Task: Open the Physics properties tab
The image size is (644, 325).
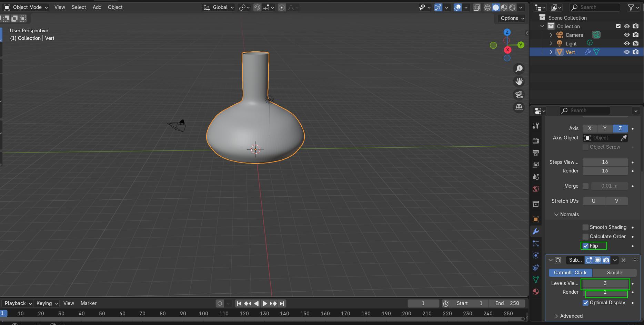Action: [x=535, y=255]
